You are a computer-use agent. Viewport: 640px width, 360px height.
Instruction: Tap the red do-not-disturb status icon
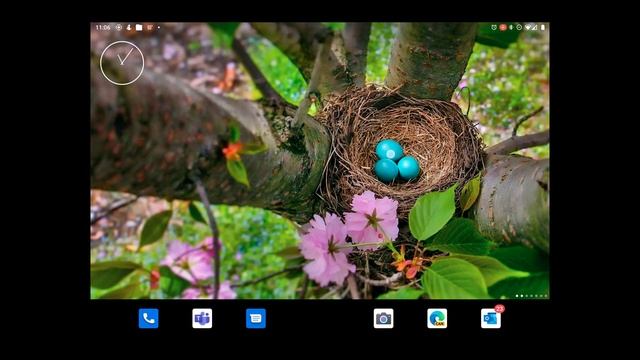tap(503, 27)
